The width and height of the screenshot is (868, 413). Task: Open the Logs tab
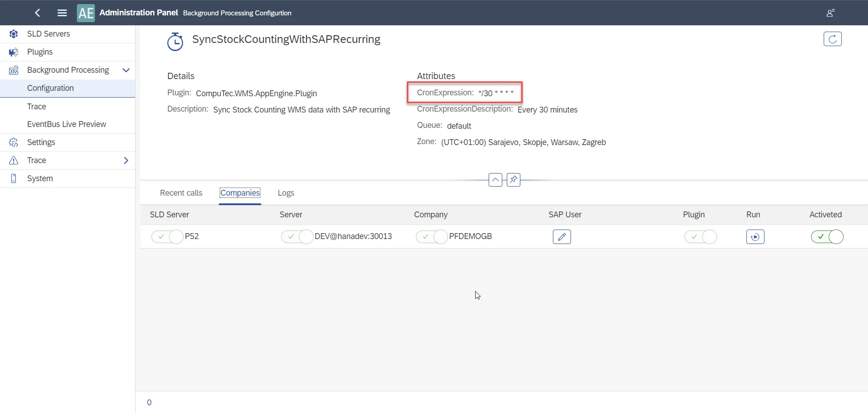point(286,193)
